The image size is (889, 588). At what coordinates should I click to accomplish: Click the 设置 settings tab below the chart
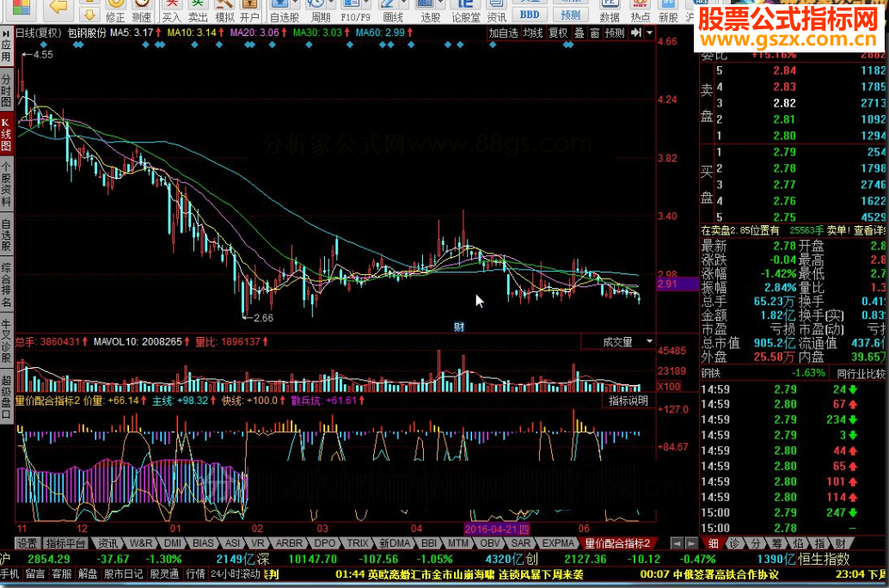26,543
